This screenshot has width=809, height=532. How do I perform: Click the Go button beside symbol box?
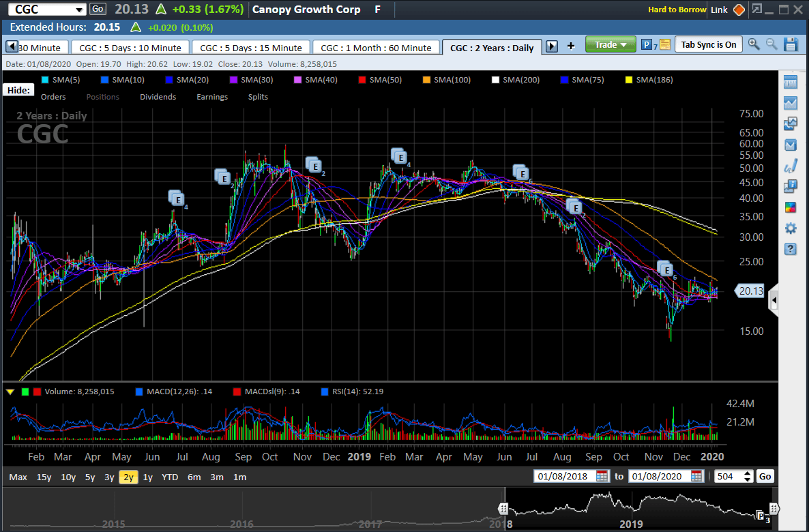pyautogui.click(x=97, y=9)
